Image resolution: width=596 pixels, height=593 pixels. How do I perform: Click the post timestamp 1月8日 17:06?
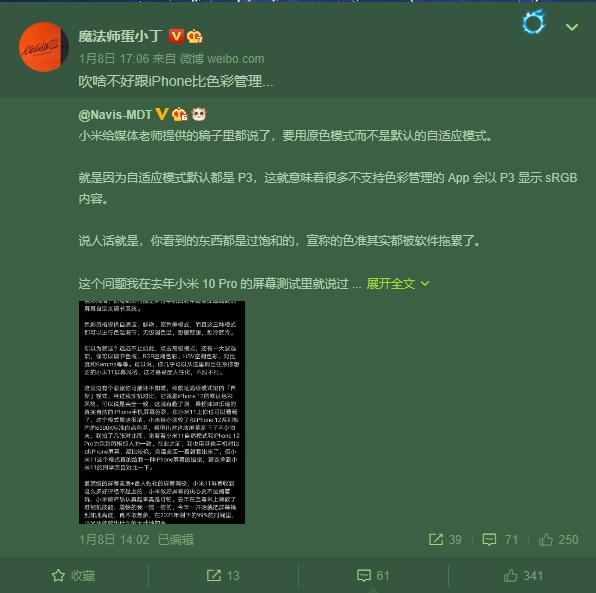point(114,59)
